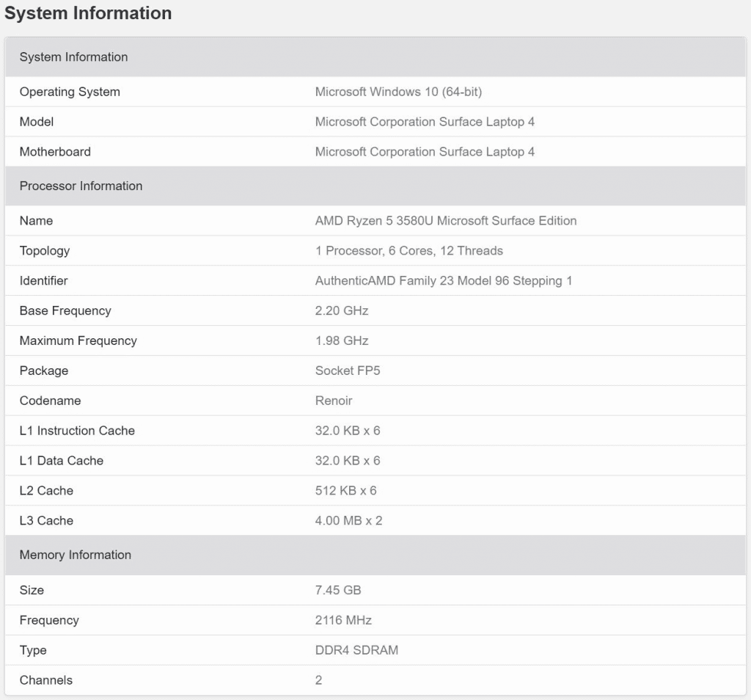Image resolution: width=751 pixels, height=700 pixels.
Task: Click the L3 Cache value 4.00 MB x 2
Action: 348,521
